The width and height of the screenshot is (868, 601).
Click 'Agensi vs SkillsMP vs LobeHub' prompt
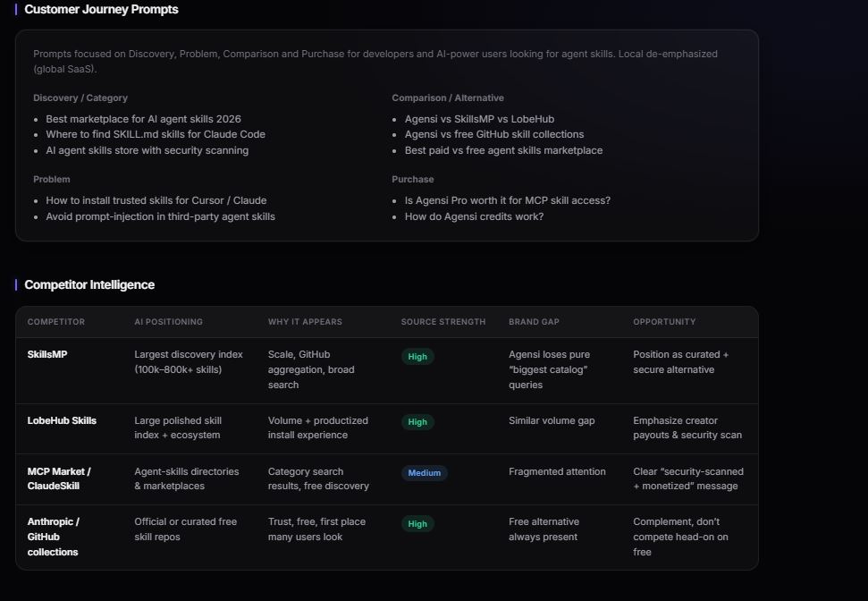(x=479, y=119)
